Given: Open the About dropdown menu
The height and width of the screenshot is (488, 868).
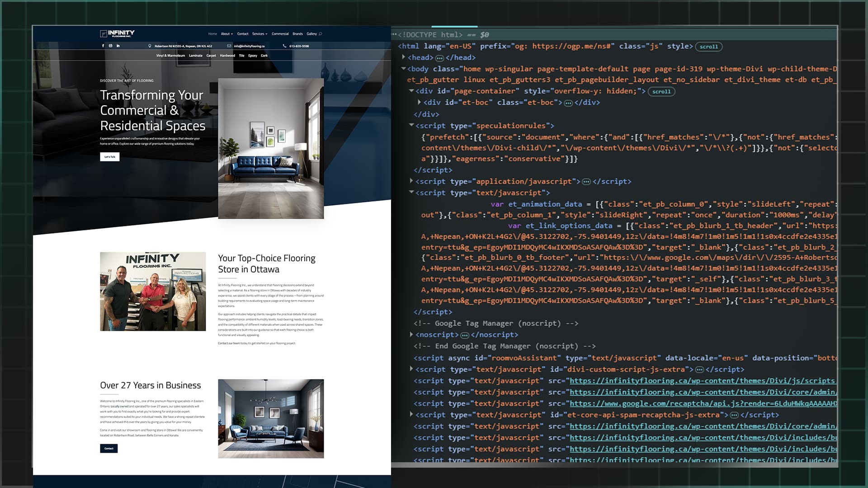Looking at the screenshot, I should (x=227, y=34).
